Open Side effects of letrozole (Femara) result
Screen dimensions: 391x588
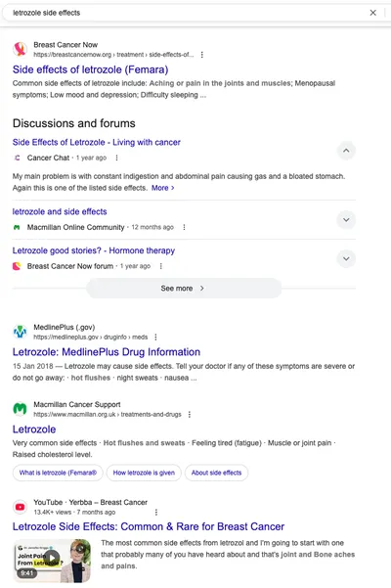point(90,69)
